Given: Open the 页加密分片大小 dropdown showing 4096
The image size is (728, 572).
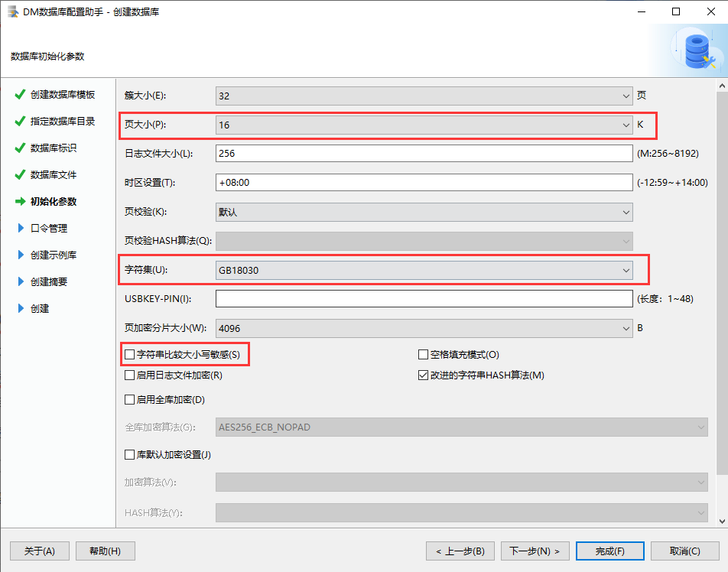Looking at the screenshot, I should [424, 328].
